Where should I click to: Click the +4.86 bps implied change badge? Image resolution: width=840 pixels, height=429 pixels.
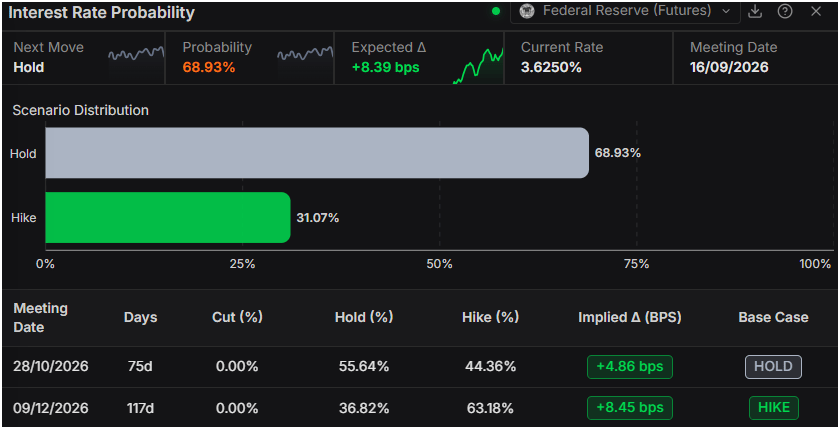pos(629,367)
